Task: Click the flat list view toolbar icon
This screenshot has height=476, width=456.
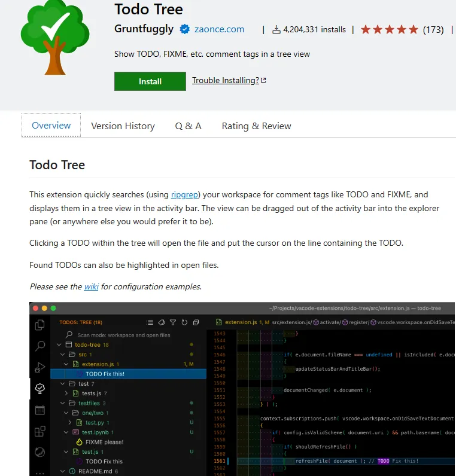Action: click(150, 322)
